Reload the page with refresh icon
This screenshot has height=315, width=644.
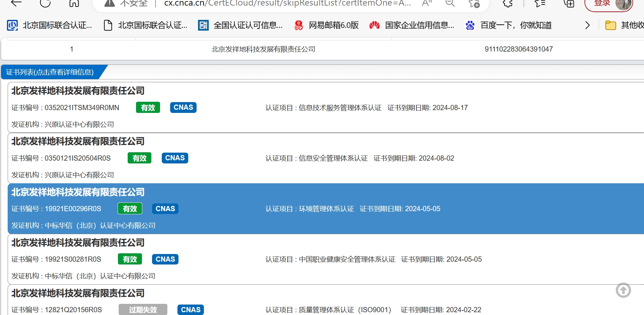tap(45, 3)
